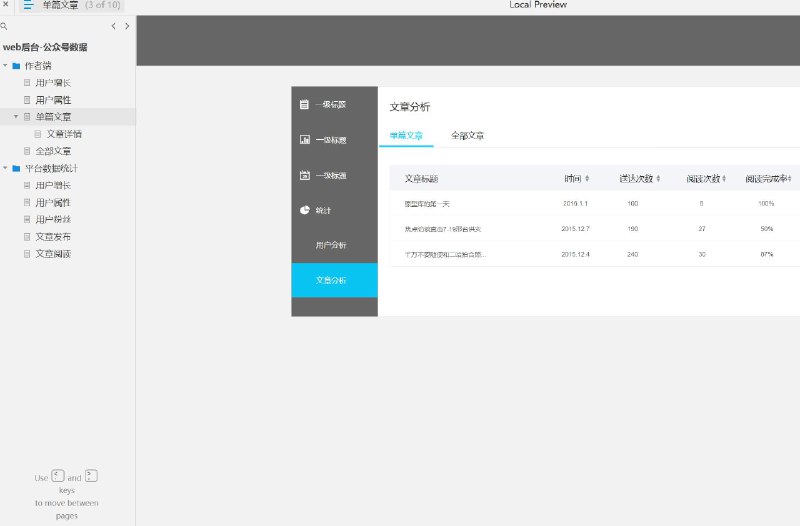Click the list document icon menu item
Screen dimensions: 800x526
pyautogui.click(x=304, y=105)
